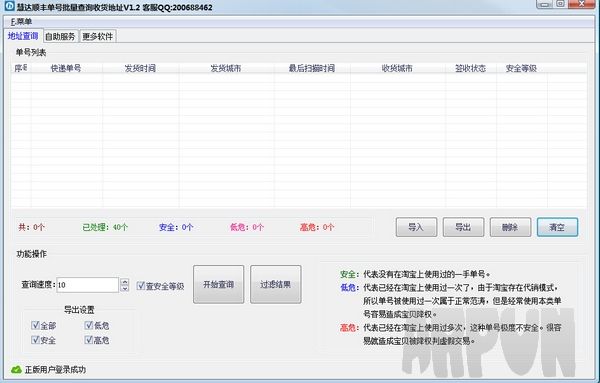Decrease query speed with the down arrow

point(124,288)
